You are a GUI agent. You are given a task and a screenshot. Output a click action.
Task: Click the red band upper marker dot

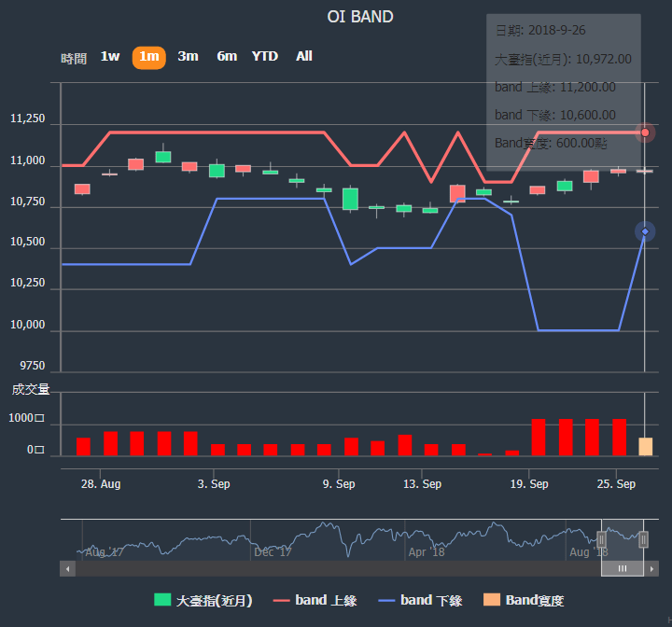645,132
